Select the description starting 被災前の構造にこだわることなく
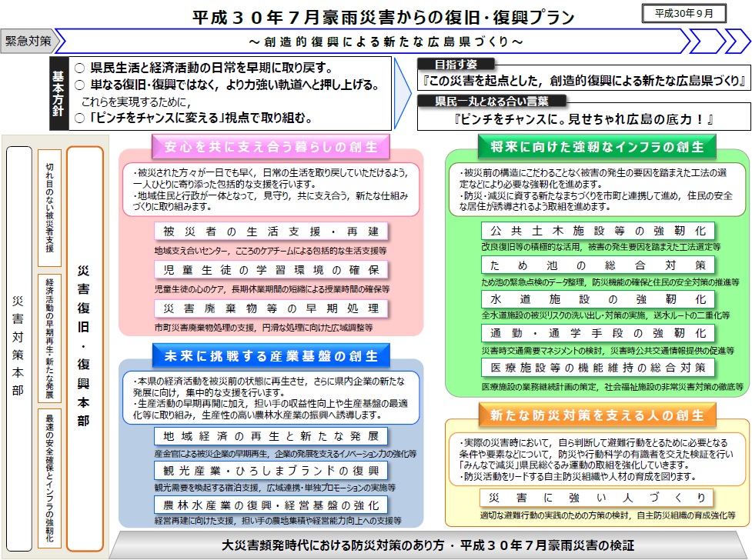 (x=597, y=190)
